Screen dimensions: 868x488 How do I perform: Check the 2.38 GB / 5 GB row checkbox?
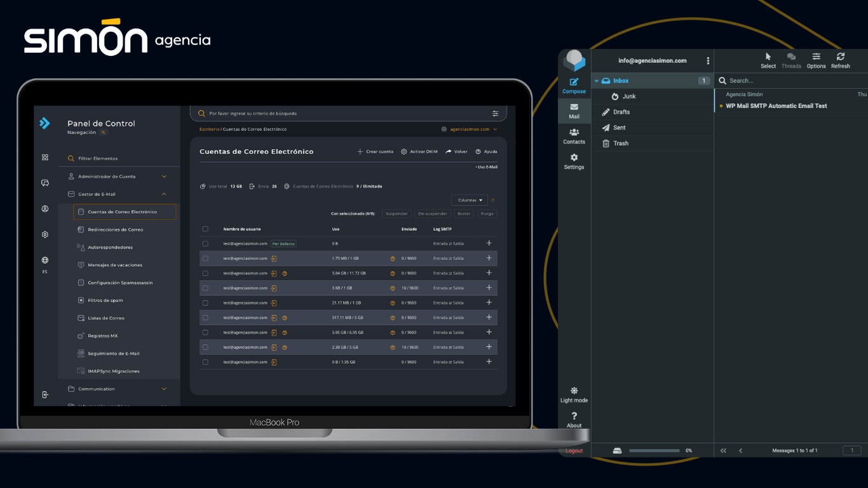205,347
